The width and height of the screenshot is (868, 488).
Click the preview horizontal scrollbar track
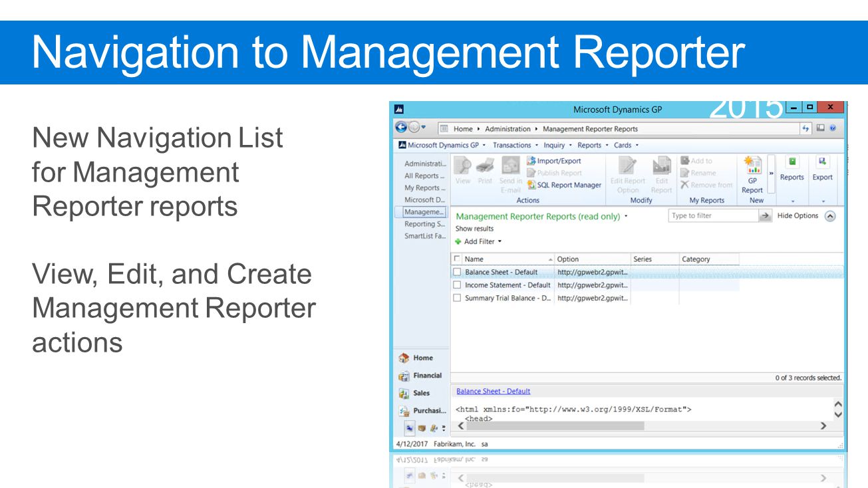(x=643, y=426)
